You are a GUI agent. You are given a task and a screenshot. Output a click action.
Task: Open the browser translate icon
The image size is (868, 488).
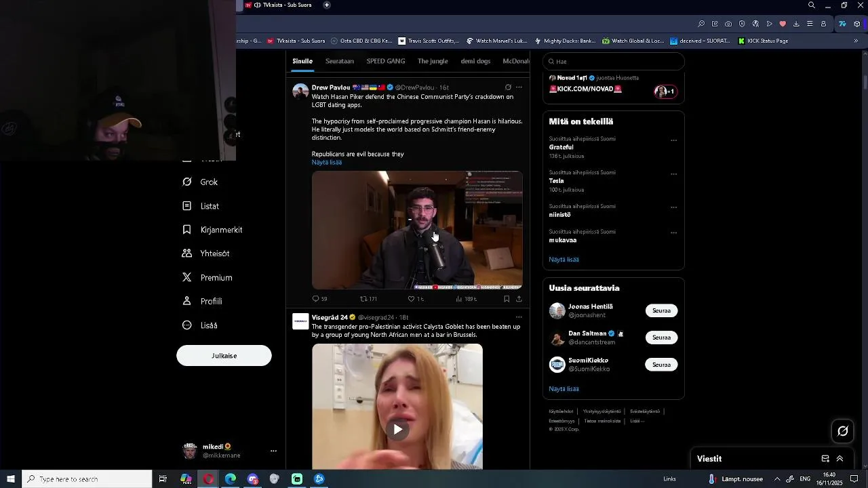click(755, 24)
